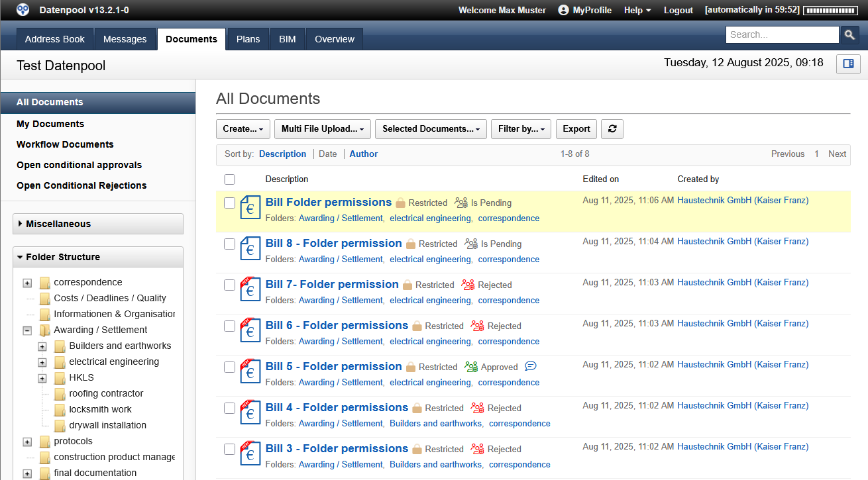Click the refresh icon button beside Export

pyautogui.click(x=612, y=129)
